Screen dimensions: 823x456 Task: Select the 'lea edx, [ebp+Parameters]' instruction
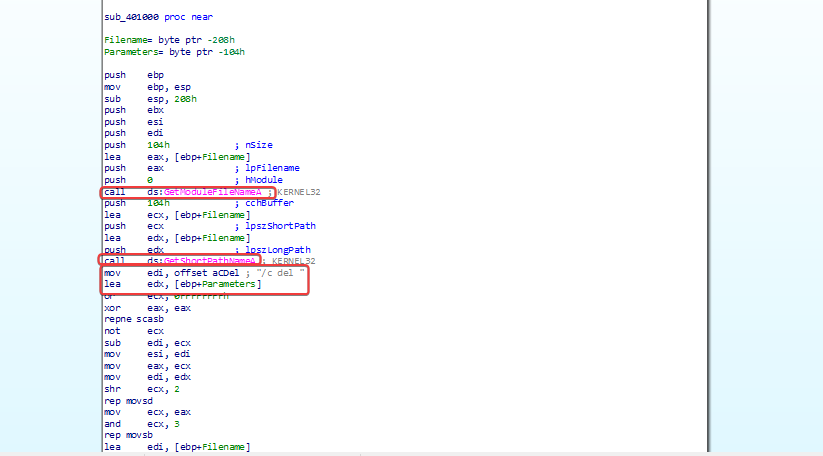(x=183, y=284)
